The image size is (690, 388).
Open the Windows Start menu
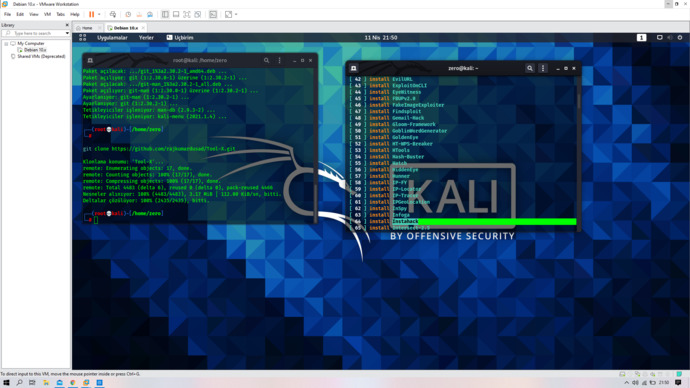pos(6,383)
